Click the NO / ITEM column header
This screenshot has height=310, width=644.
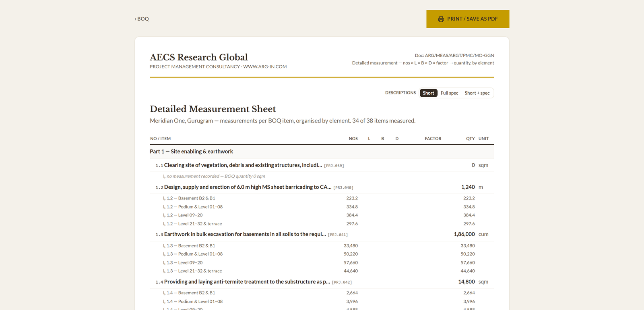[160, 139]
